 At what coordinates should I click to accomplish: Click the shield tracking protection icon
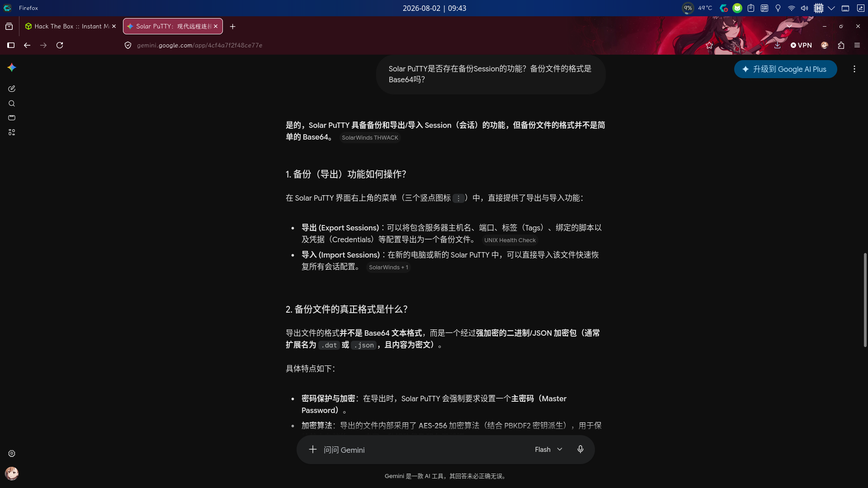click(x=128, y=45)
